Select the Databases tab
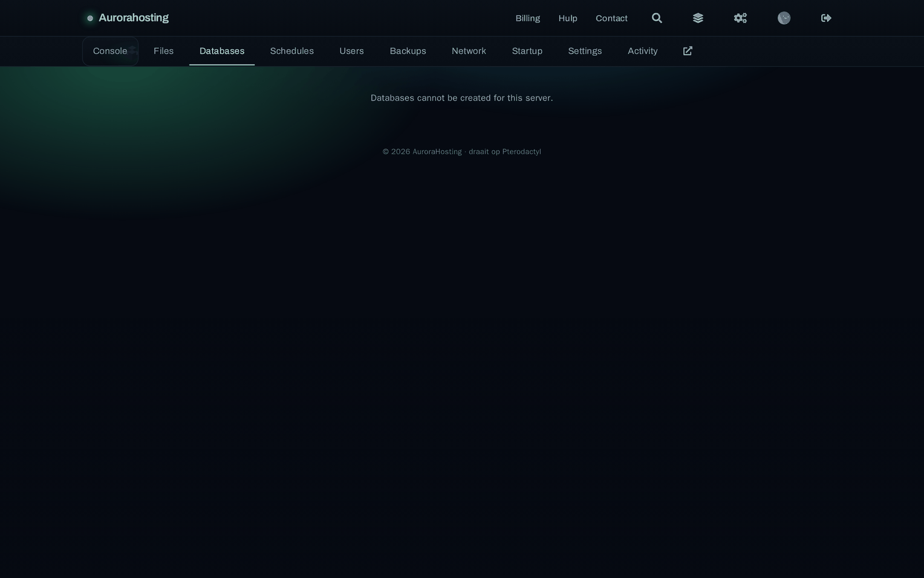Viewport: 924px width, 578px height. tap(222, 51)
